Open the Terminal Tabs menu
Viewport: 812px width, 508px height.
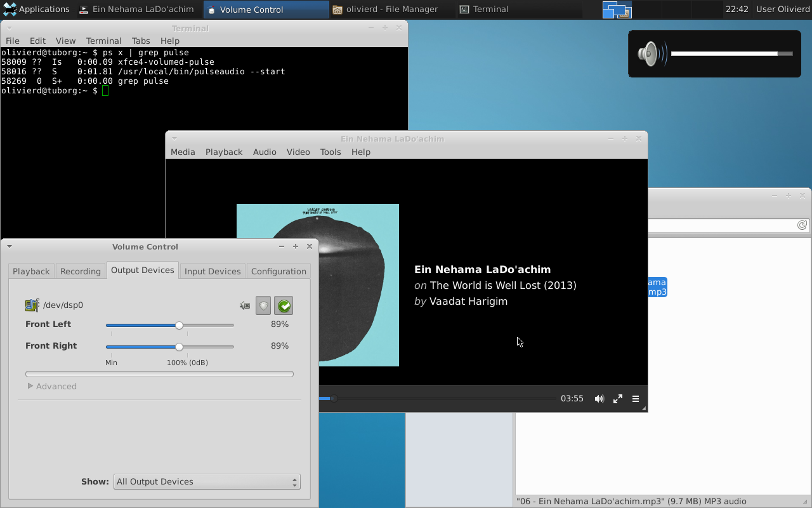pyautogui.click(x=141, y=41)
